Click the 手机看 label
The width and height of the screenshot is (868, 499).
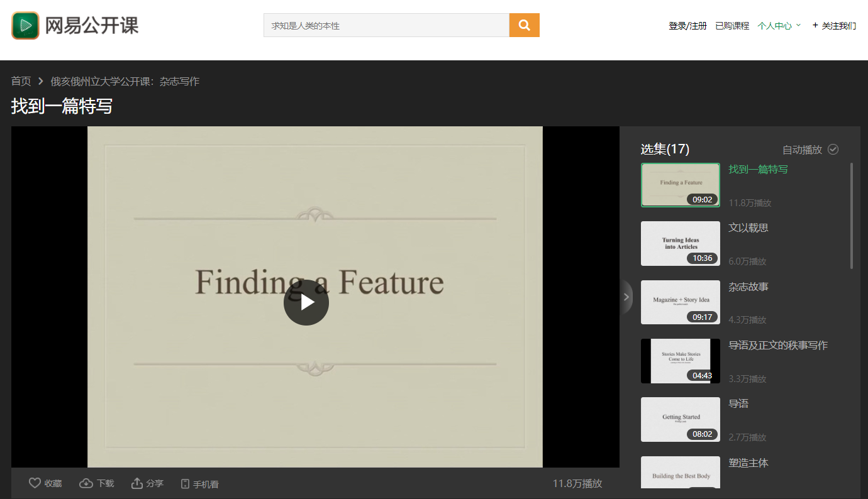206,485
